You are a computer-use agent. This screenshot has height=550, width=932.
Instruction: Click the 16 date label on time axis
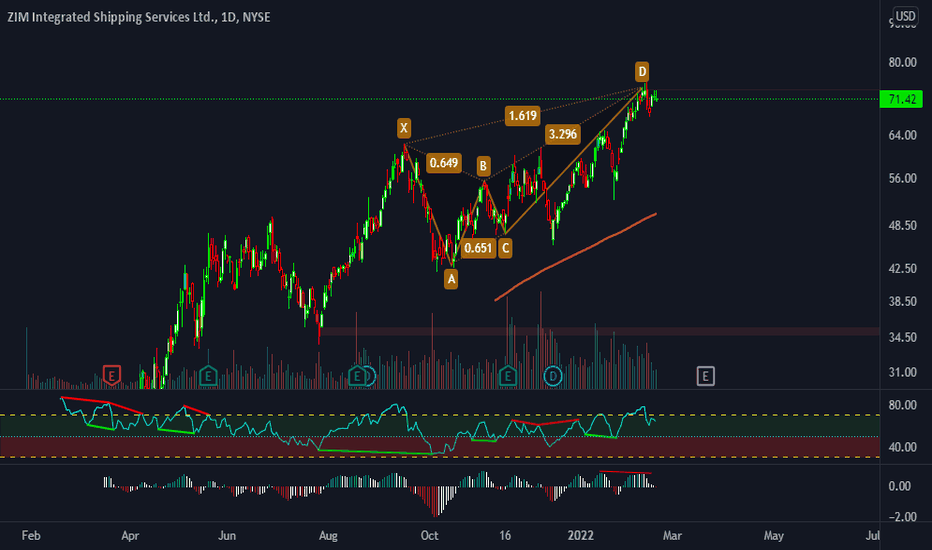[x=505, y=536]
